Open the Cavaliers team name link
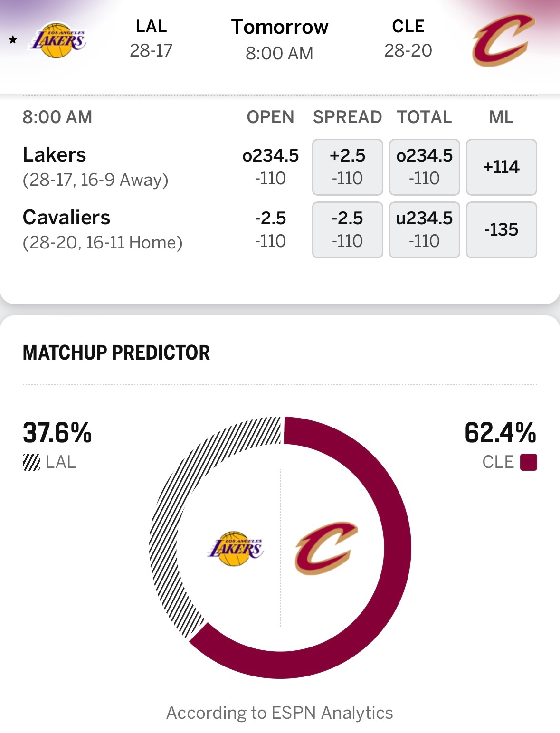 point(66,218)
